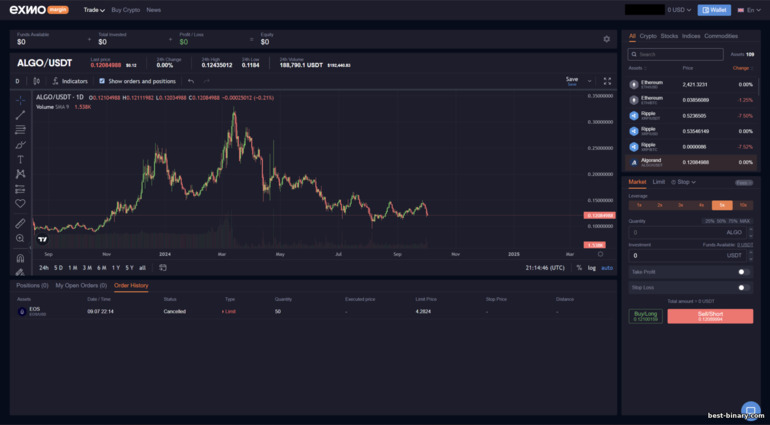Select the ruler measure tool
Viewport: 770px width, 425px height.
20,224
